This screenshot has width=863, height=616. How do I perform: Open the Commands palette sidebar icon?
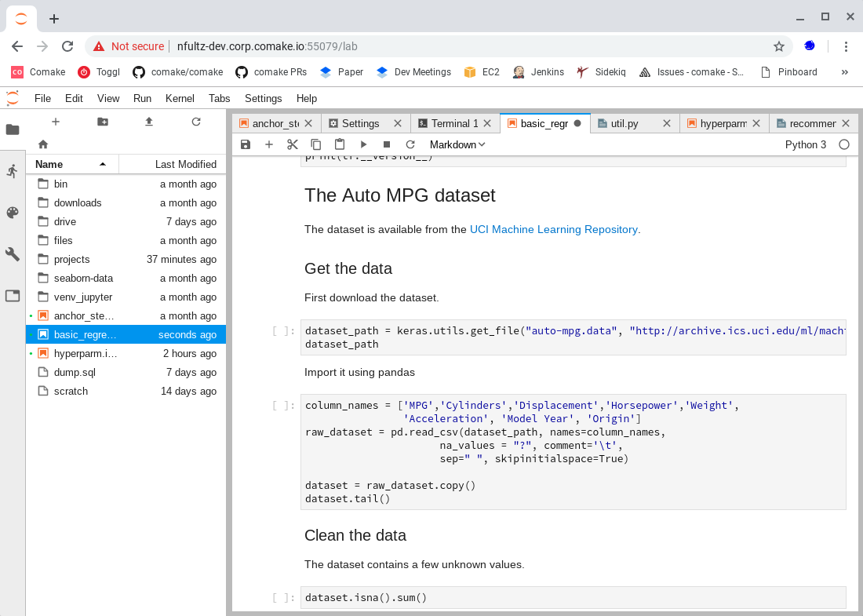point(12,213)
